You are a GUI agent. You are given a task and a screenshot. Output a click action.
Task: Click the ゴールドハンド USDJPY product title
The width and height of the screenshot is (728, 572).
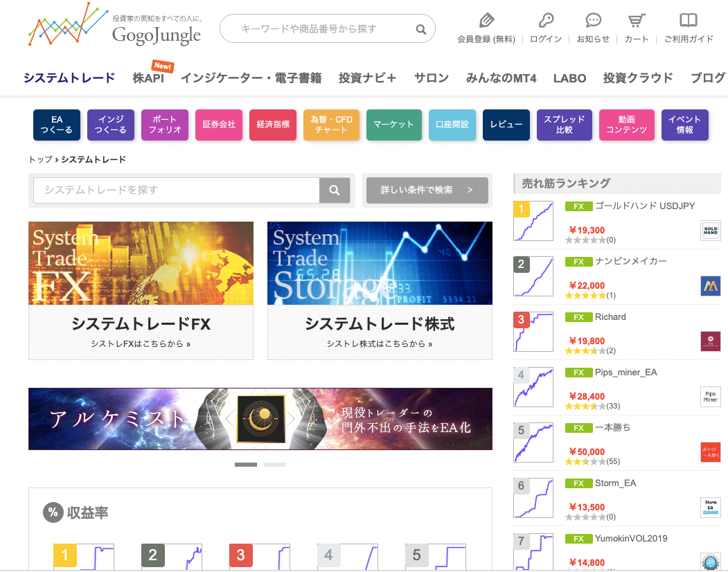point(645,206)
